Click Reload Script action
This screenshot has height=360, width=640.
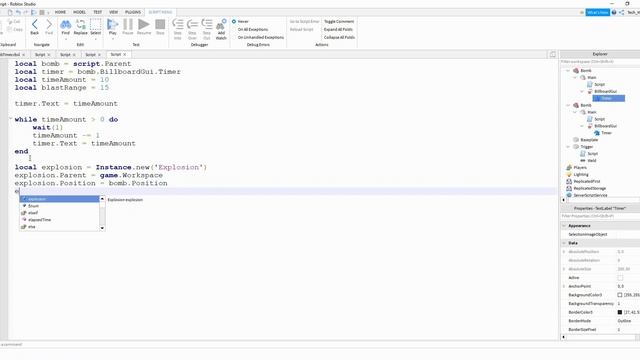(302, 29)
